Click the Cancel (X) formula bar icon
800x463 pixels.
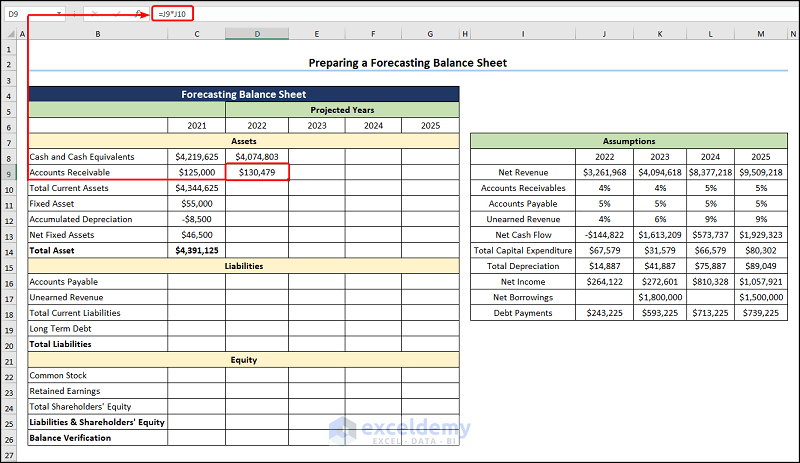(x=95, y=14)
